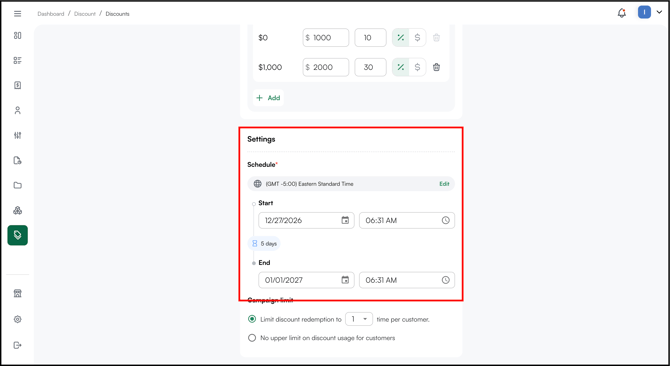Image resolution: width=670 pixels, height=366 pixels.
Task: Open the sliders adjustments icon in sidebar
Action: (x=18, y=135)
